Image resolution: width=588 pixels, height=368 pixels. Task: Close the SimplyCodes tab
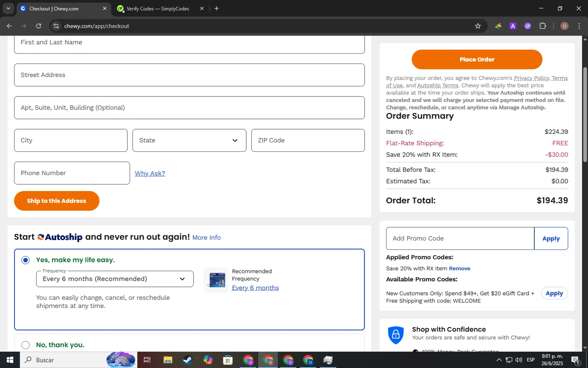[202, 9]
